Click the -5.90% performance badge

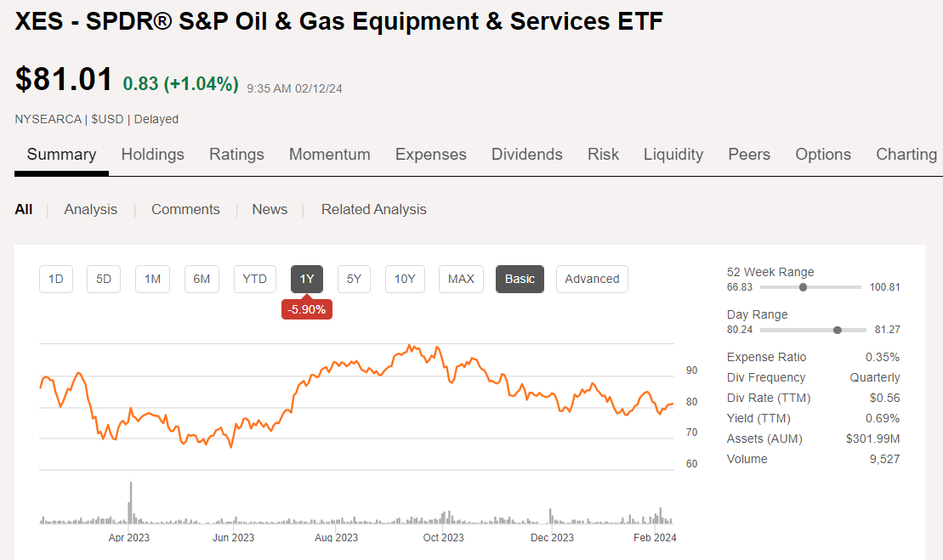(x=306, y=308)
